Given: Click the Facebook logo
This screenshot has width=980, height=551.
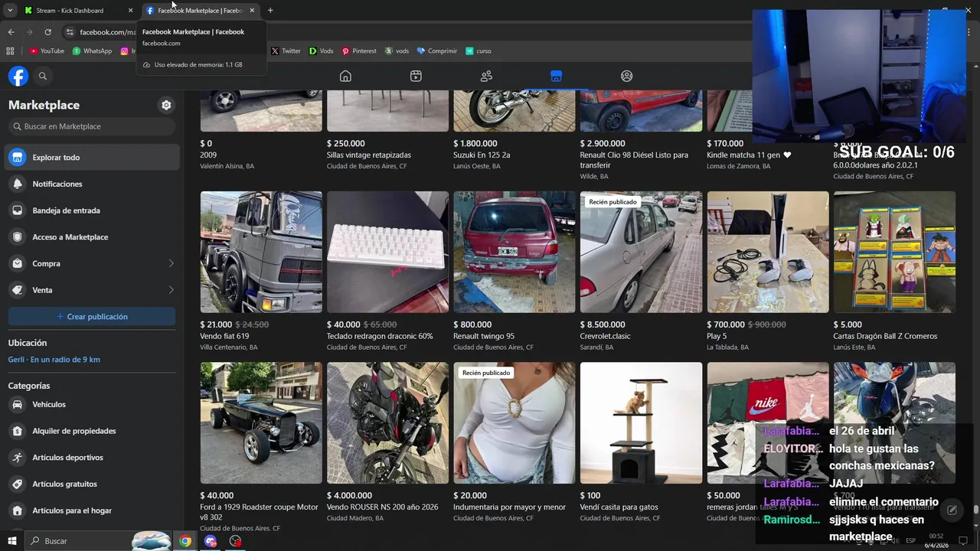Looking at the screenshot, I should (18, 76).
